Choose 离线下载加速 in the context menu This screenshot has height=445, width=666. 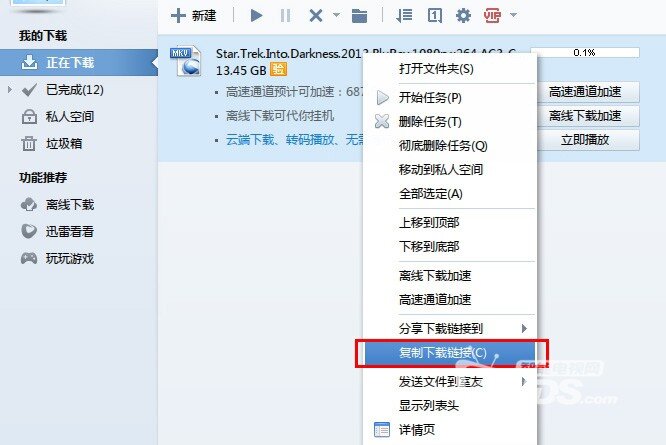tap(450, 276)
